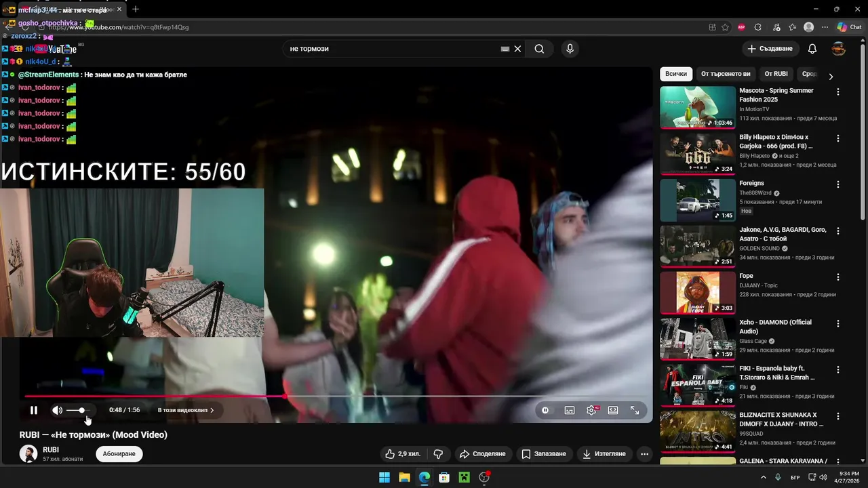
Task: Open 'Billy Hlapeto x Dim4ou' video title
Action: pos(776,141)
